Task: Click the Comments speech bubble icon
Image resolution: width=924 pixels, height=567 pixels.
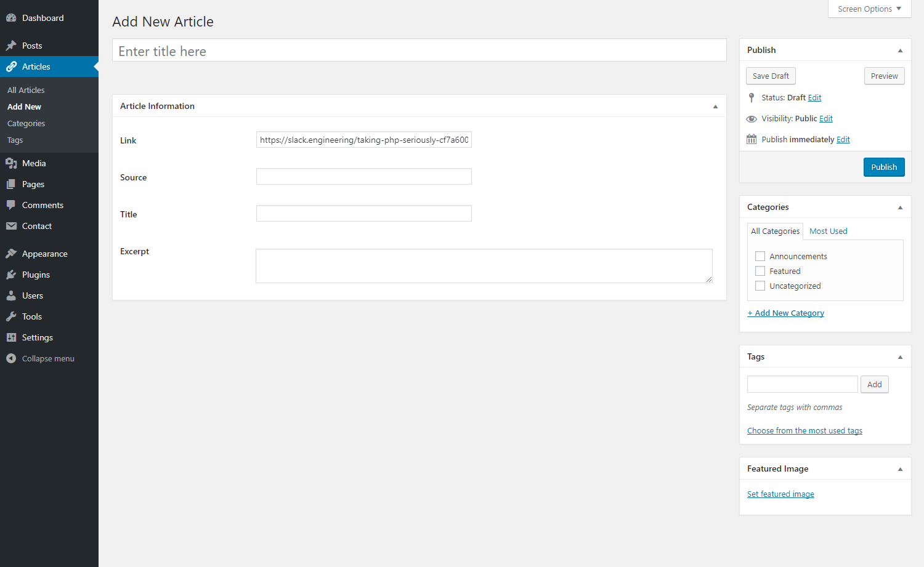Action: [x=11, y=205]
